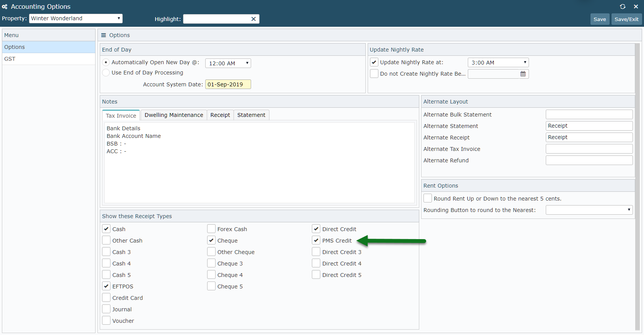This screenshot has width=644, height=335.
Task: Check the Cheque 5 receipt type
Action: [211, 286]
